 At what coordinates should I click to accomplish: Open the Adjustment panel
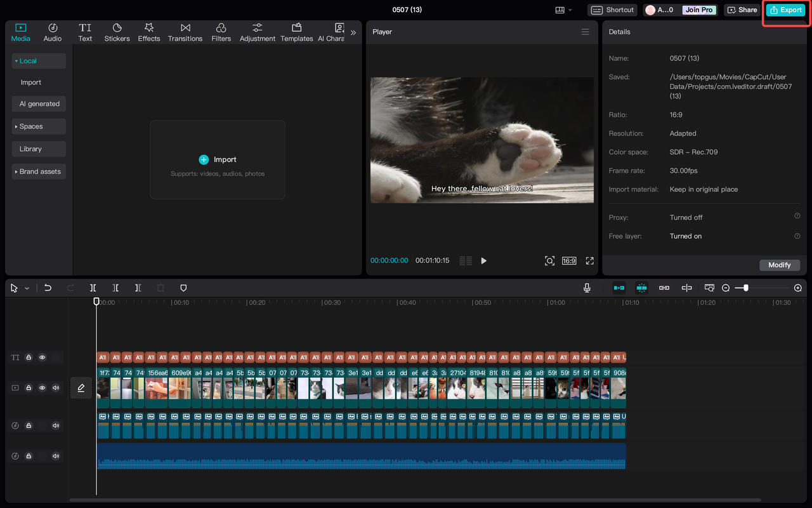coord(257,32)
